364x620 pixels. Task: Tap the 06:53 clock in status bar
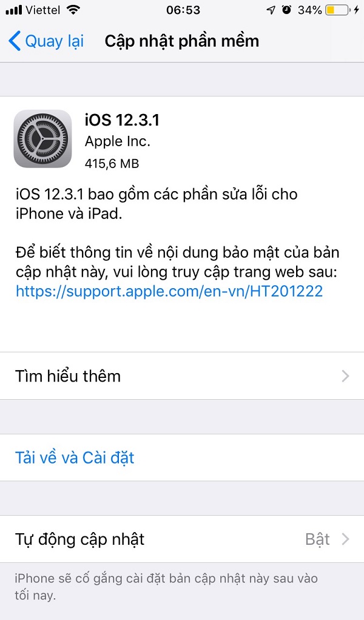point(183,10)
